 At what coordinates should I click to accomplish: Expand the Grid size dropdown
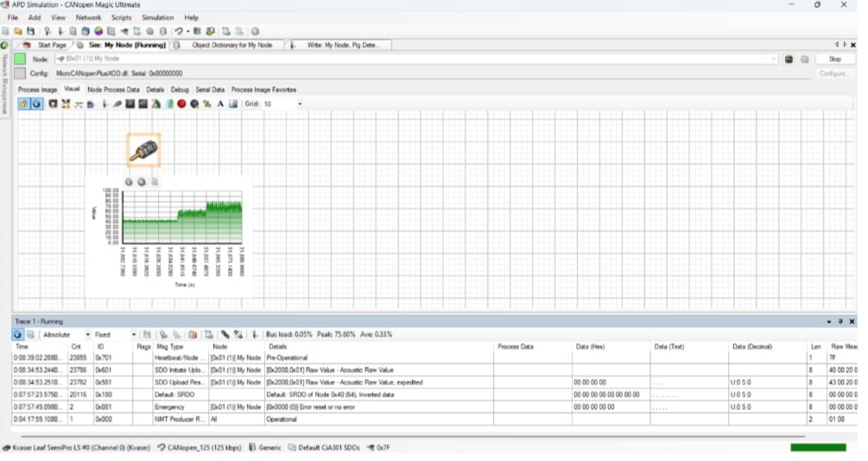point(300,104)
